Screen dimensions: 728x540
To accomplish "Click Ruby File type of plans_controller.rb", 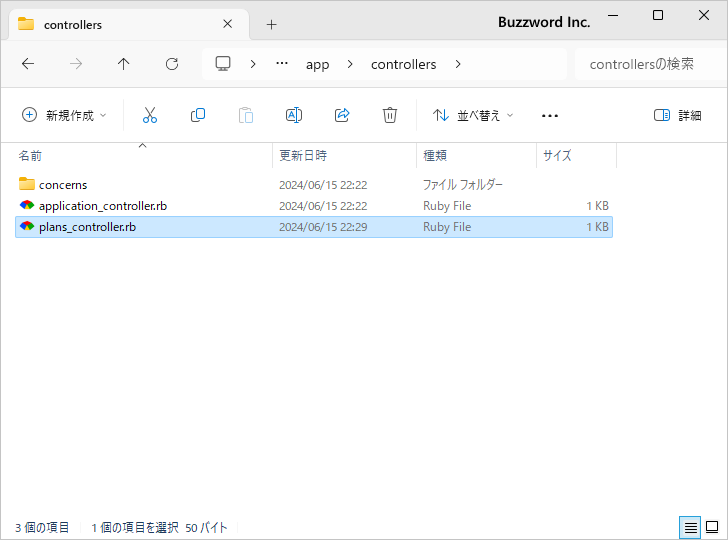I will point(447,227).
